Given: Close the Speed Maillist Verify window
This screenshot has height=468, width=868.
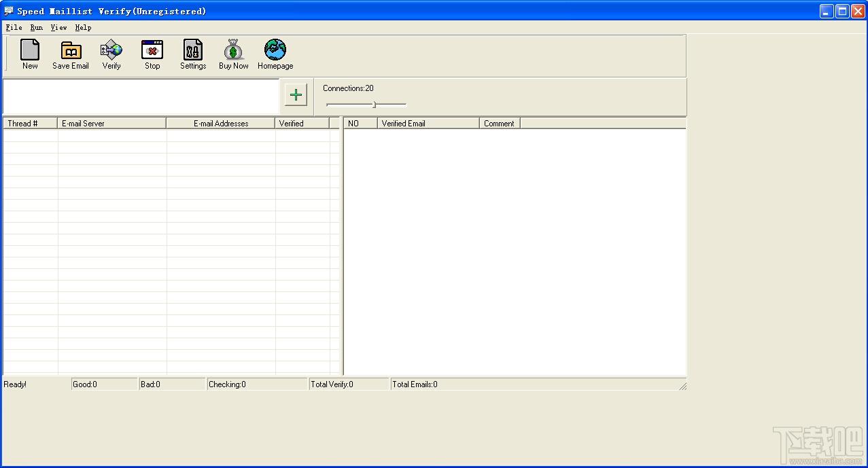Looking at the screenshot, I should click(x=858, y=11).
